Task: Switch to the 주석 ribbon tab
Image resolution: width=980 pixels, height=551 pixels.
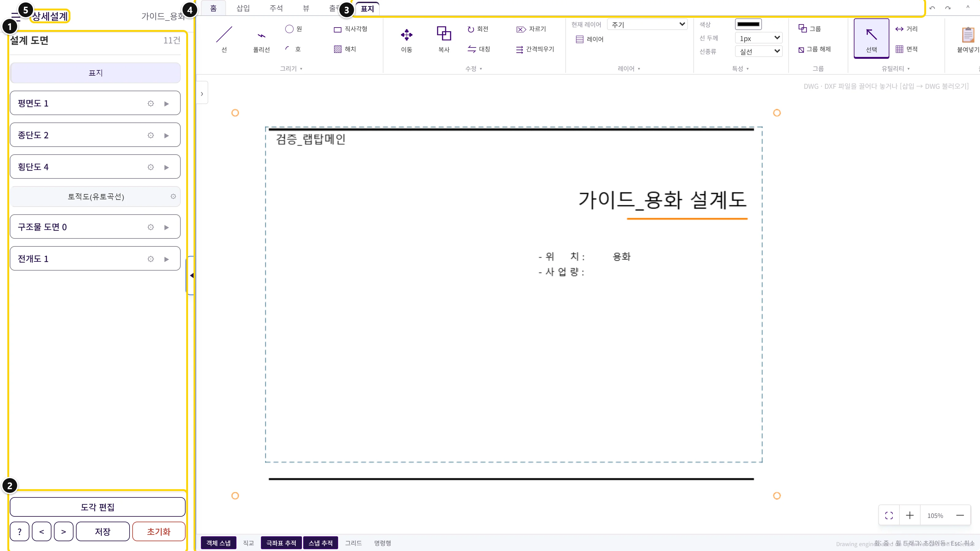Action: (276, 8)
